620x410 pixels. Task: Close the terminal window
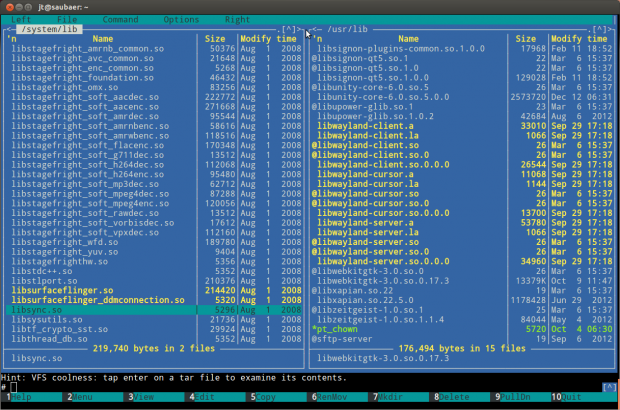pos(8,6)
